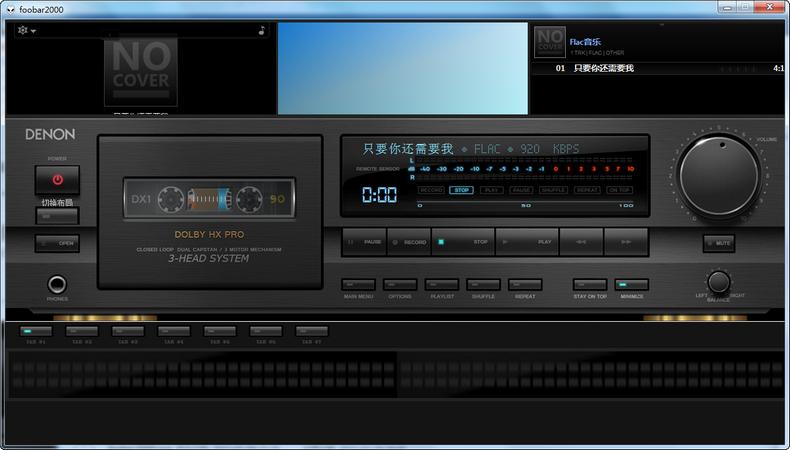The width and height of the screenshot is (790, 450).
Task: Select TAB #6 button
Action: [266, 331]
